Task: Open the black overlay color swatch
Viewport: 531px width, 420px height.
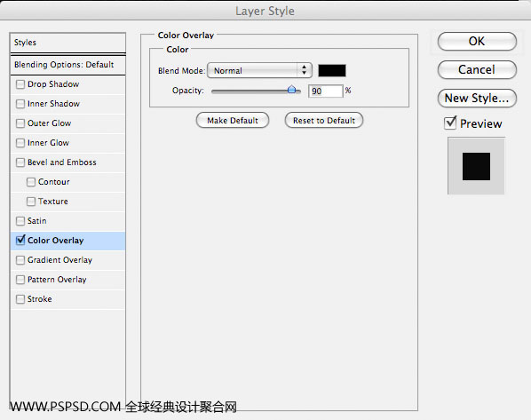Action: [x=332, y=70]
